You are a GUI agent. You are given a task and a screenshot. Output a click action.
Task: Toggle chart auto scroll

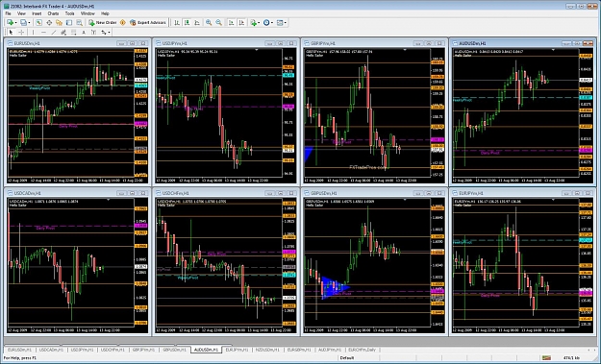tap(231, 23)
